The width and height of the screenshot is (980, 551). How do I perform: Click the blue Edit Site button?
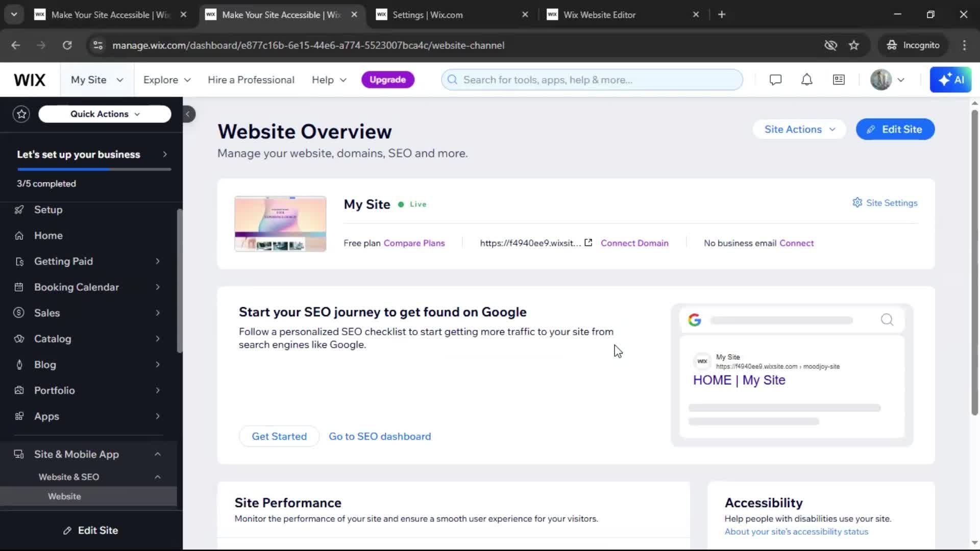pos(895,130)
